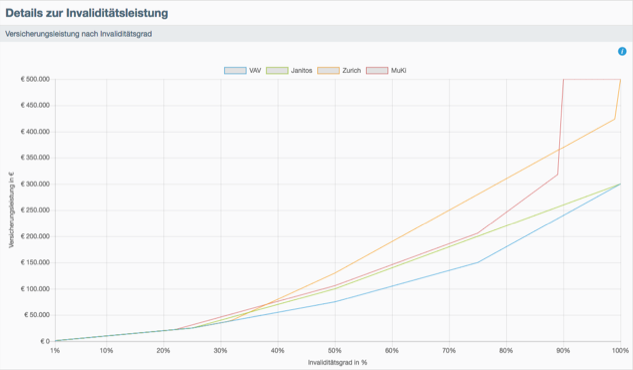This screenshot has width=633, height=370.
Task: Click the 'Versicherungsleistung in €' axis title
Action: (x=11, y=210)
